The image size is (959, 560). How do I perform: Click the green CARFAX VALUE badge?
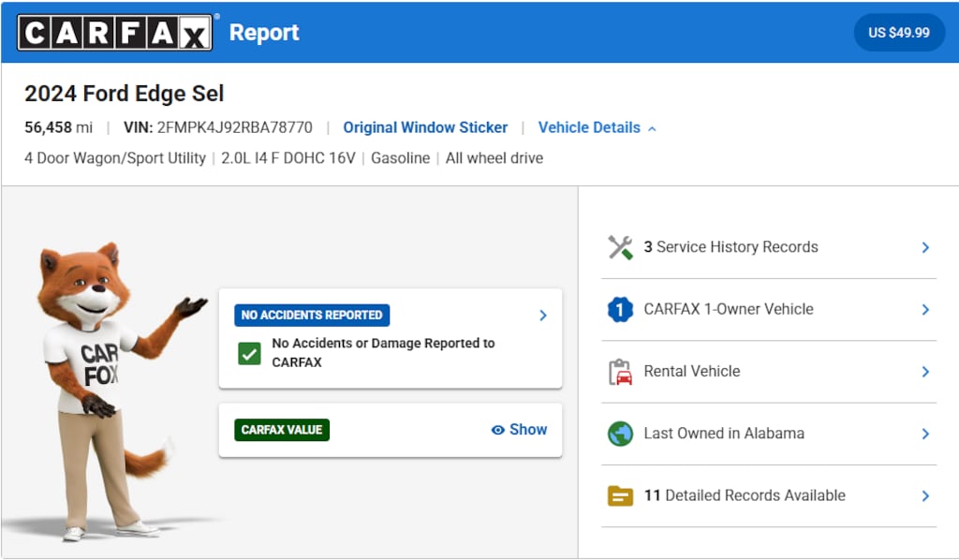coord(282,430)
